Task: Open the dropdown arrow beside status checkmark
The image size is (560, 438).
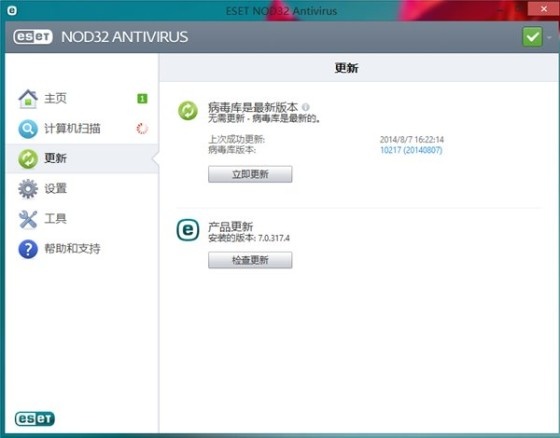Action: (x=549, y=37)
